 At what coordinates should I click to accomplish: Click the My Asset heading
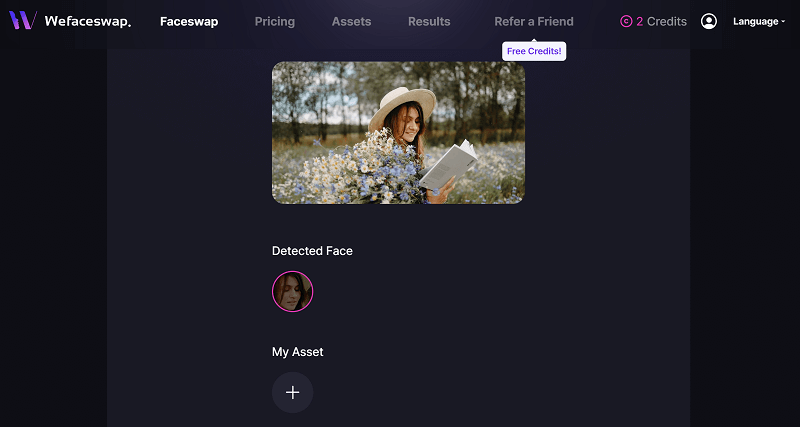(297, 352)
